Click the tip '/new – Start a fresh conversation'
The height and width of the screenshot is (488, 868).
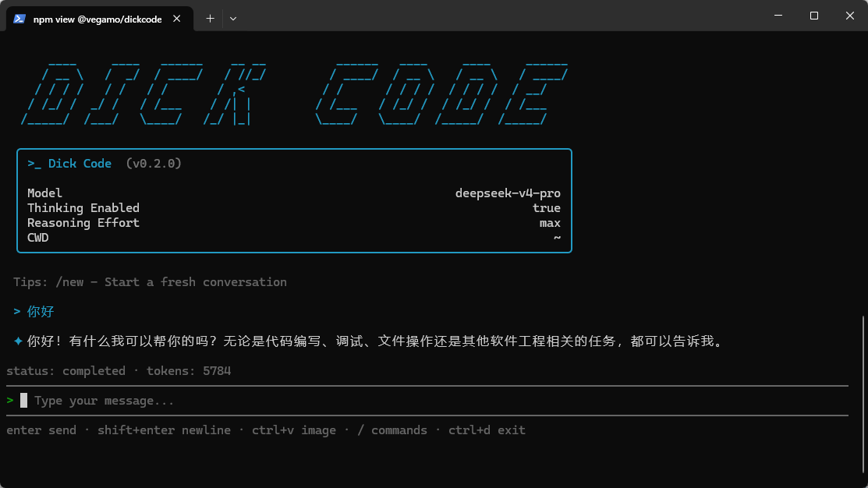point(171,282)
